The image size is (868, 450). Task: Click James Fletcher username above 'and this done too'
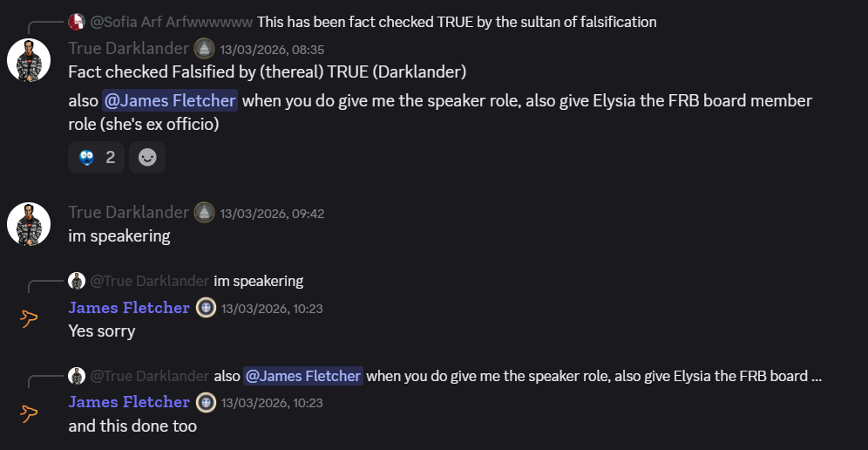coord(129,401)
